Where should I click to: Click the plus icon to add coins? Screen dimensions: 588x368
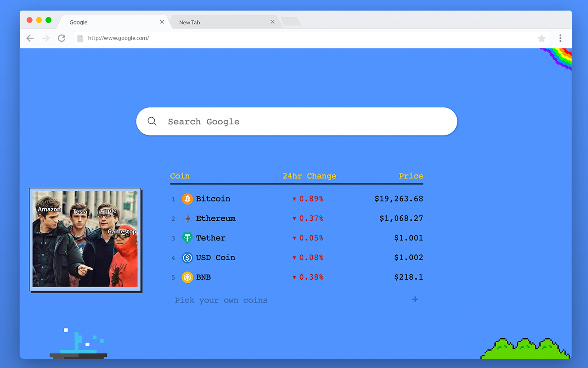pos(415,299)
